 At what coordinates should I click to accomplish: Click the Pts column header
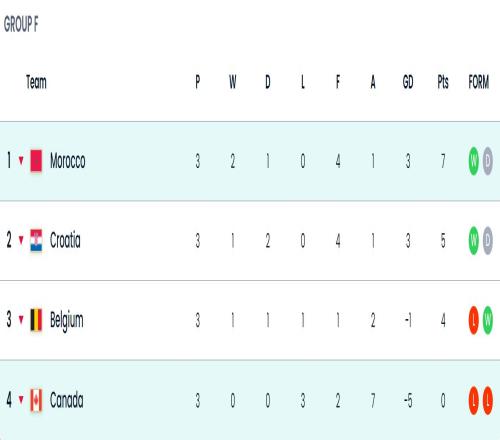click(x=443, y=82)
